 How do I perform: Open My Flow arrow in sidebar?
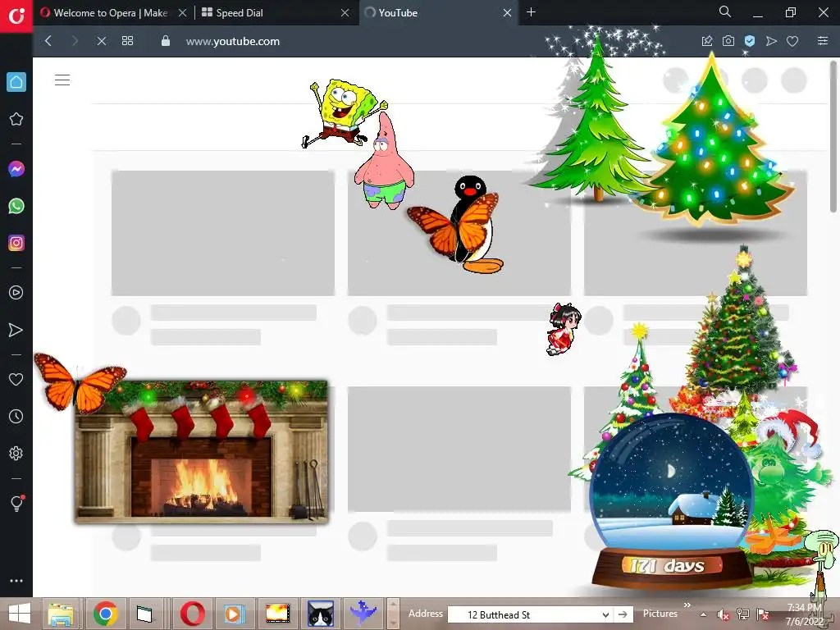point(16,330)
